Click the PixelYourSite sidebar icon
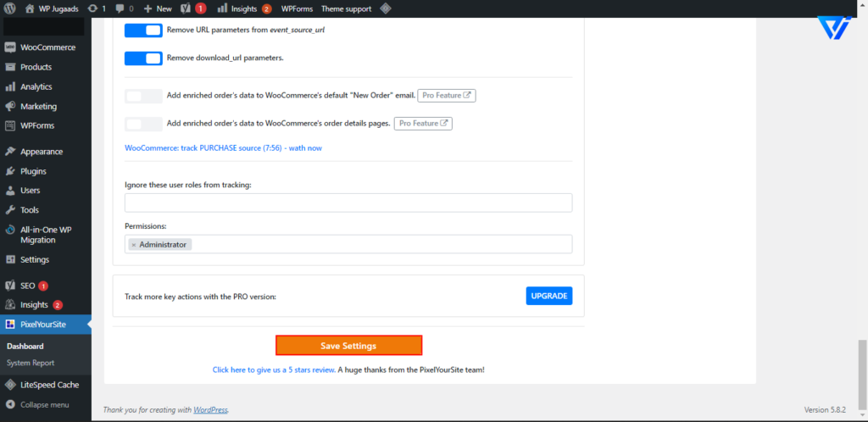Screen dimensions: 868x422 coord(10,325)
